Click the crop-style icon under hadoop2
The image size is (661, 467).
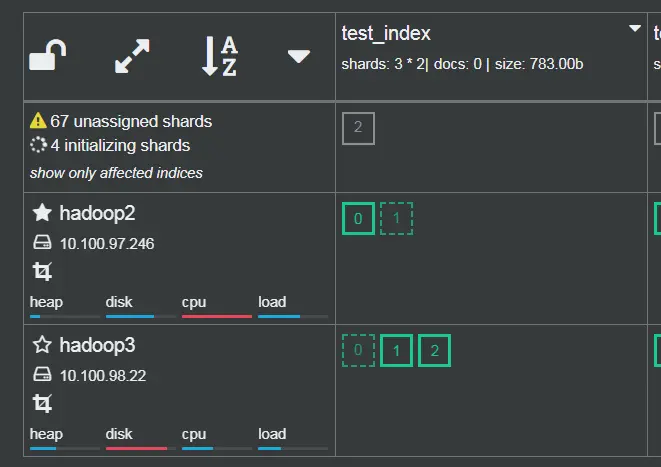pos(42,271)
